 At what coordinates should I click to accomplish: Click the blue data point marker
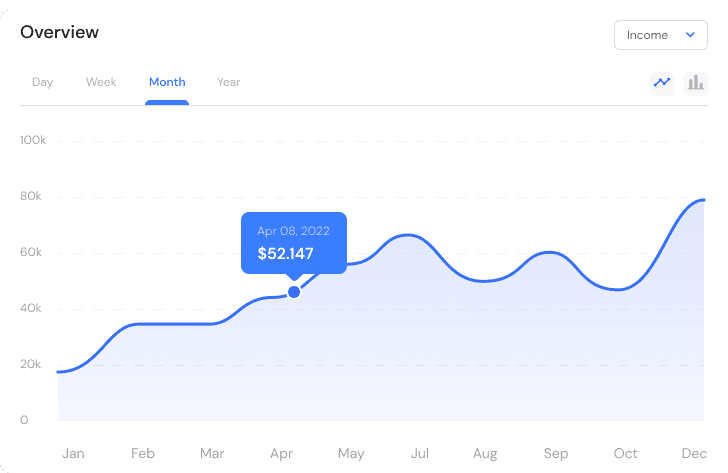click(294, 292)
